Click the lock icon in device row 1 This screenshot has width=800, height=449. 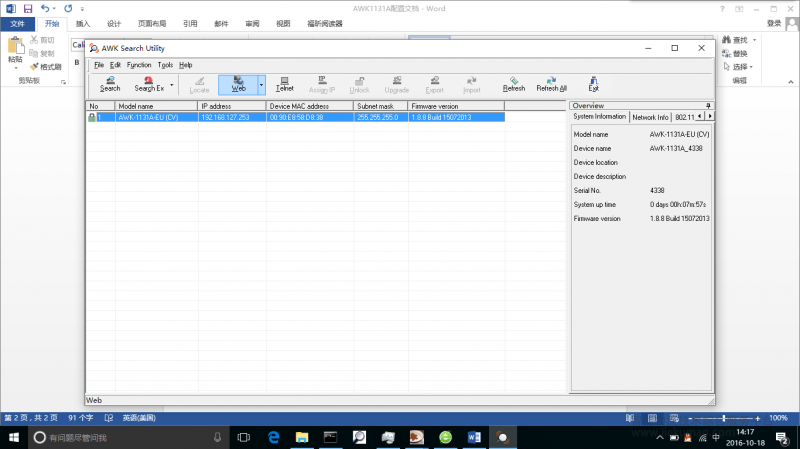click(x=92, y=117)
